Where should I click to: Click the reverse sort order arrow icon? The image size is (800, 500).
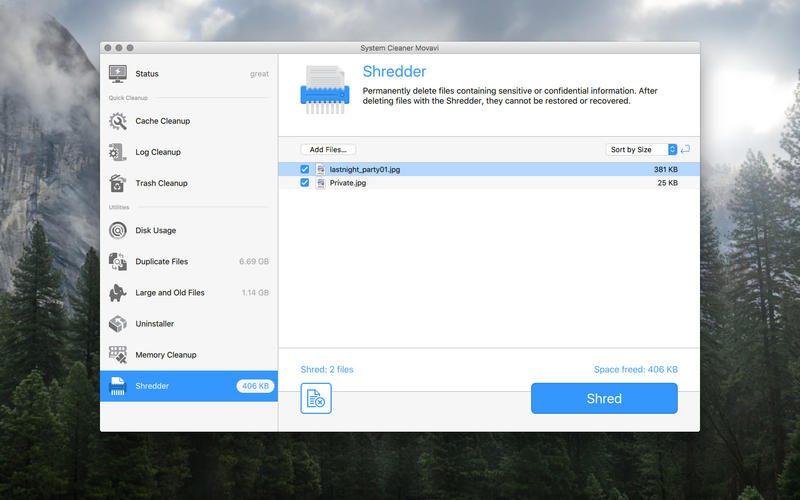pos(685,149)
